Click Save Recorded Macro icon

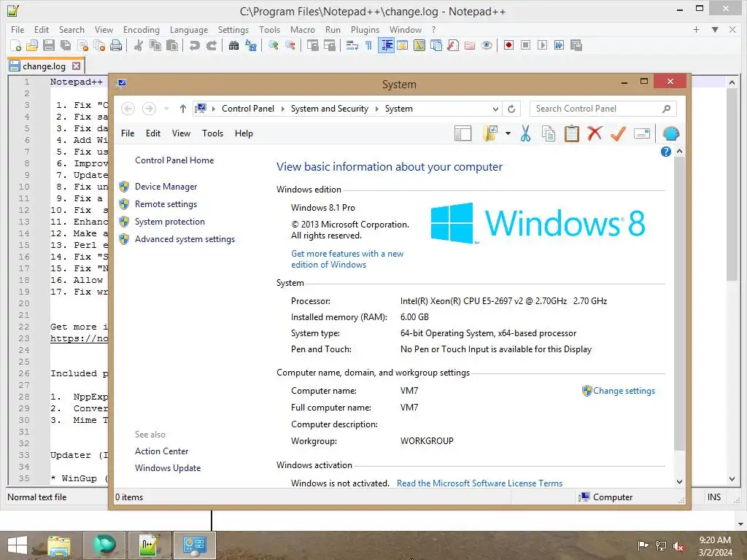tap(576, 45)
